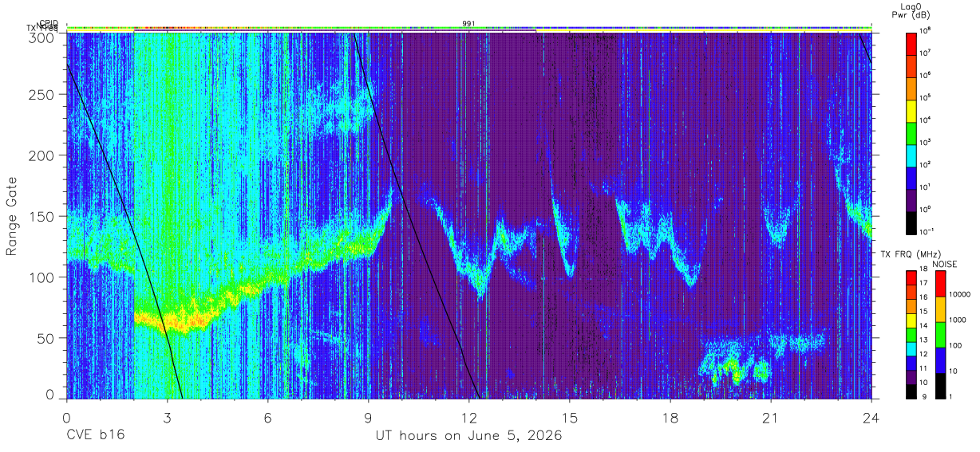Click the 'Range Gate' y-axis label
Screen dimensions: 980x452
(13, 217)
